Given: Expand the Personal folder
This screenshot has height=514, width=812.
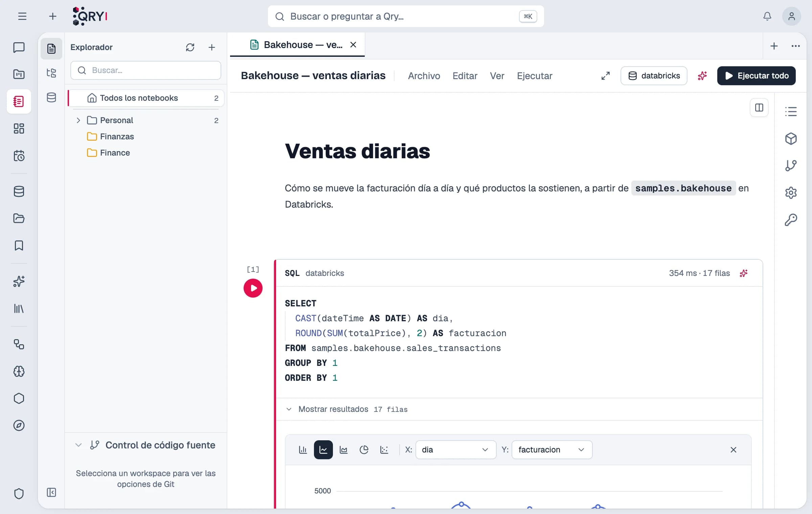Looking at the screenshot, I should pos(78,120).
